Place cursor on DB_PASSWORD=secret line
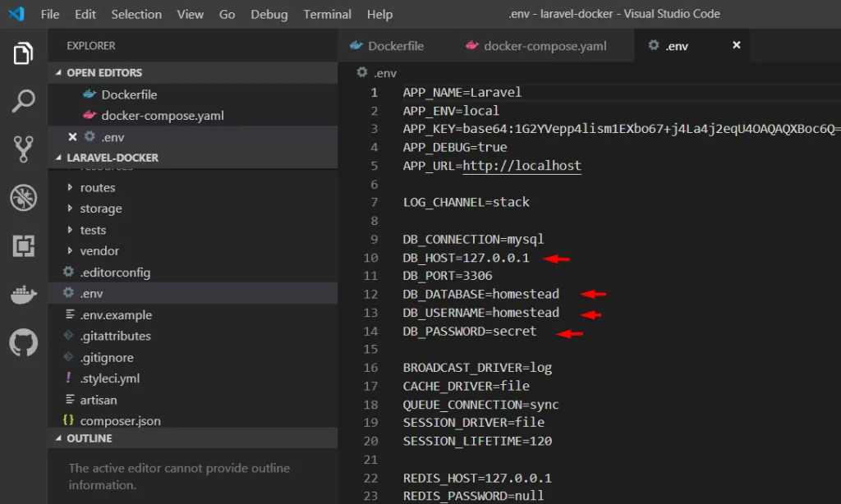Screen dimensions: 841x504 [469, 331]
